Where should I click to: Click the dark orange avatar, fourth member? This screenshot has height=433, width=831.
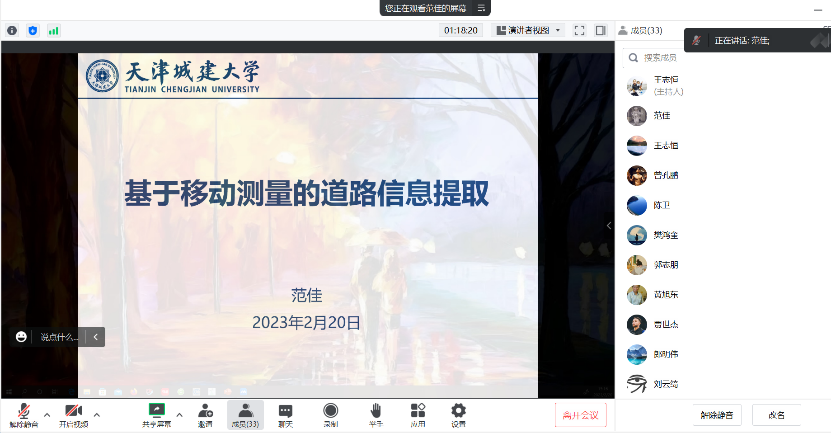pyautogui.click(x=636, y=175)
